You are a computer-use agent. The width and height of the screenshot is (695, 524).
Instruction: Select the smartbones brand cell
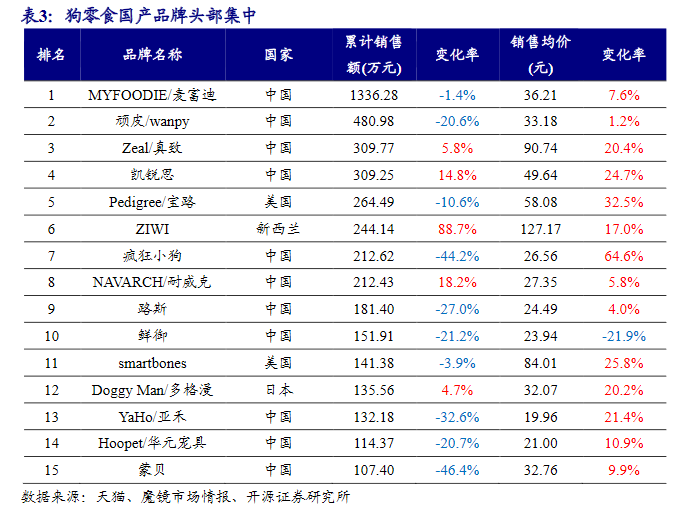coord(152,363)
